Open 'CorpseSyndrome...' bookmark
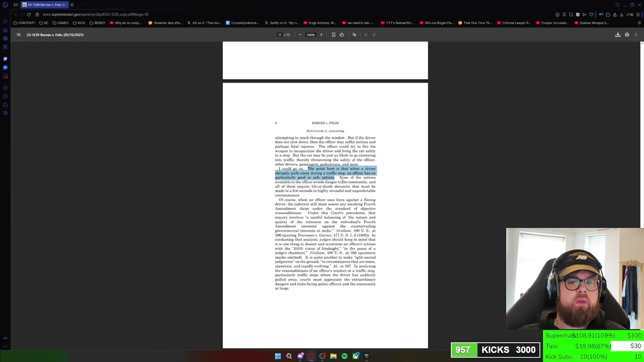The height and width of the screenshot is (362, 644). 243,23
